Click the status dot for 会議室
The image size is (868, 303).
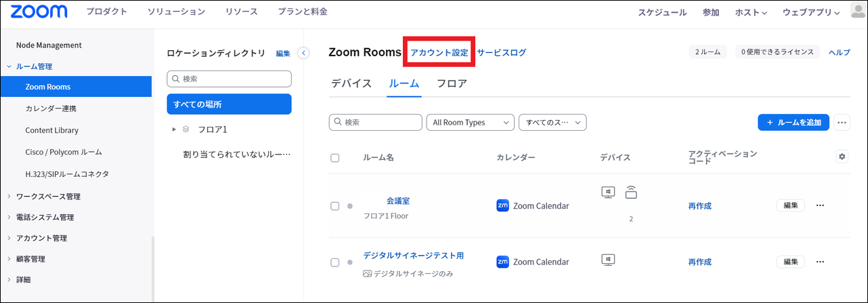pos(350,206)
